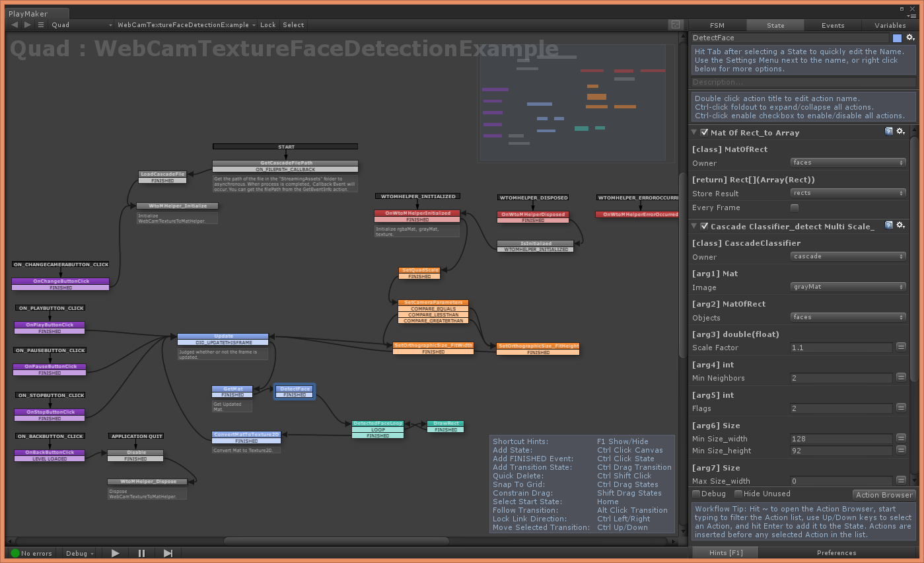
Task: Toggle variable mode for Min Size_width
Action: 901,439
